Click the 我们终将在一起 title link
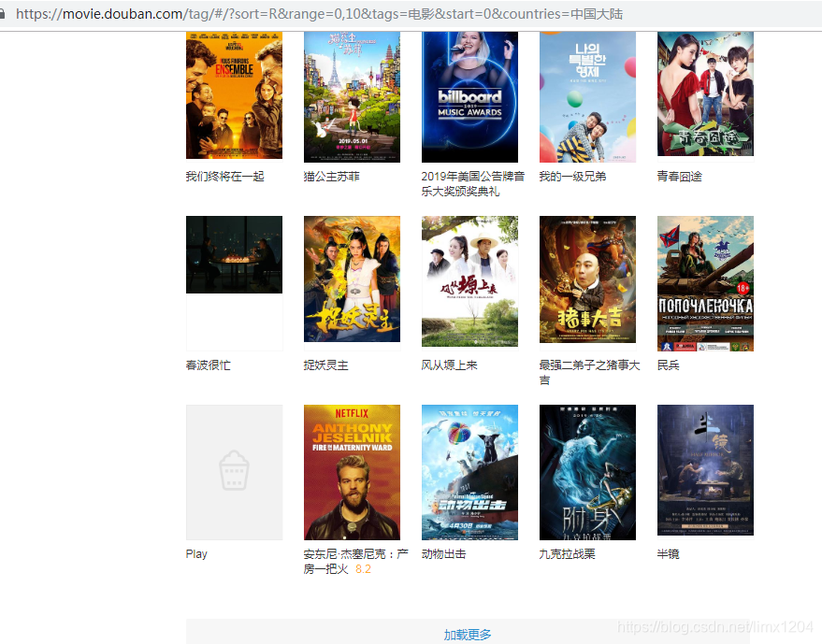Screen dimensions: 822x644 tap(224, 177)
